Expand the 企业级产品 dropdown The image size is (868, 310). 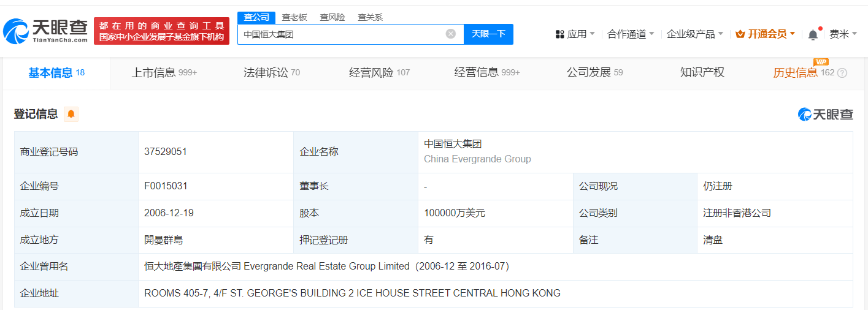click(x=695, y=34)
